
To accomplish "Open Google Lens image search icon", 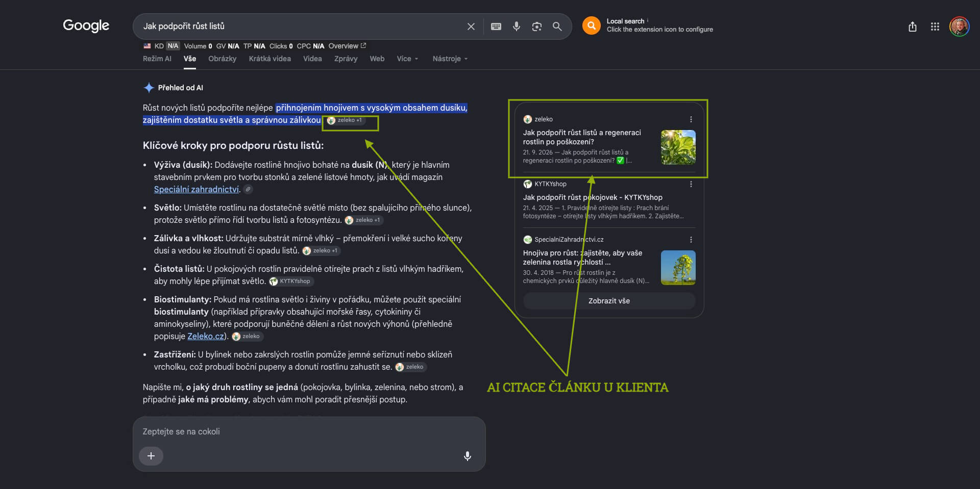I will (x=536, y=27).
